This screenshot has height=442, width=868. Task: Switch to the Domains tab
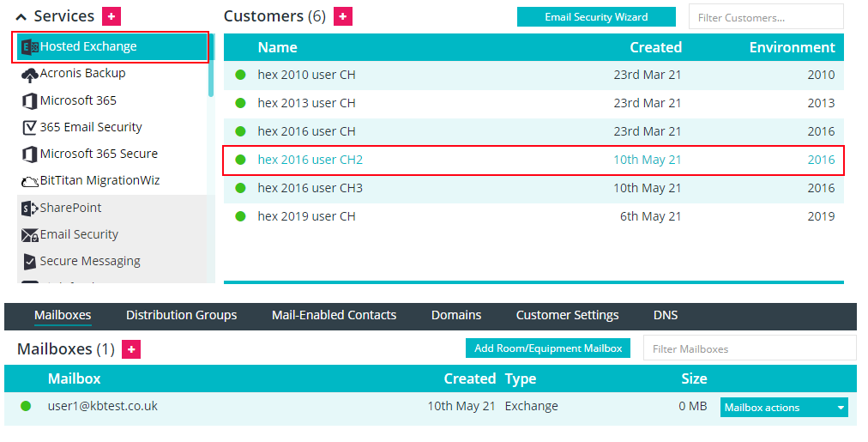click(x=456, y=315)
